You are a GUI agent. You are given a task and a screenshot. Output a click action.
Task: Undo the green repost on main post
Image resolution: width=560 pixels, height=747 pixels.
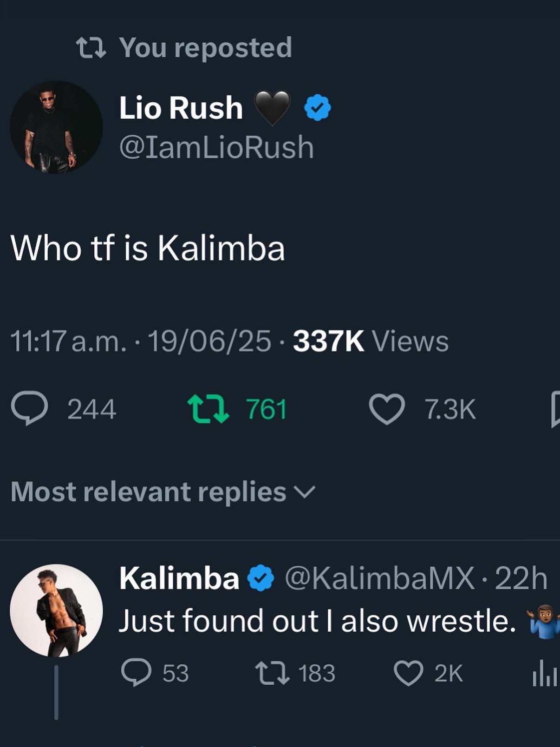208,409
